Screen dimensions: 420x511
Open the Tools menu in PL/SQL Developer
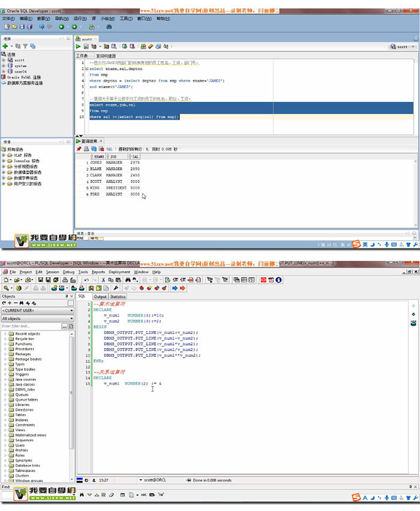(x=83, y=272)
